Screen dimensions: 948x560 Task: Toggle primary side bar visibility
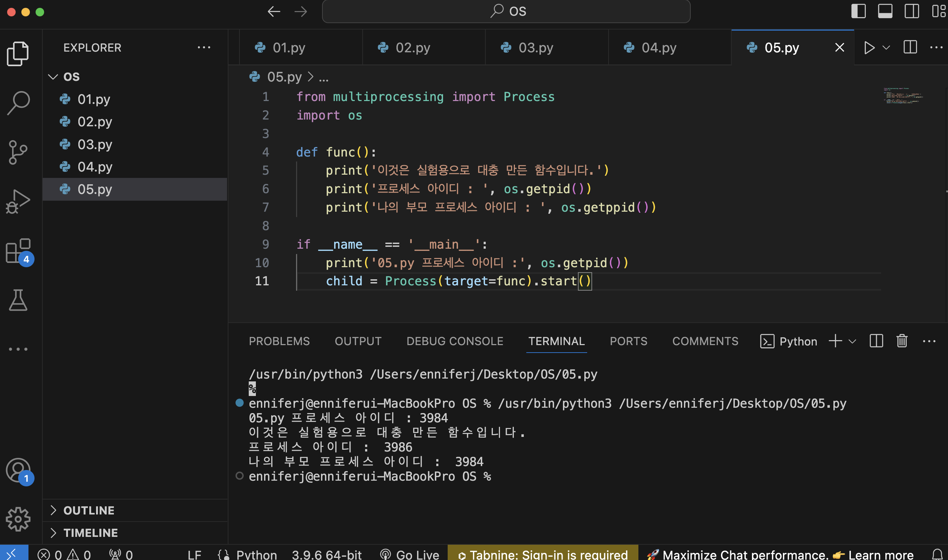[x=858, y=11]
